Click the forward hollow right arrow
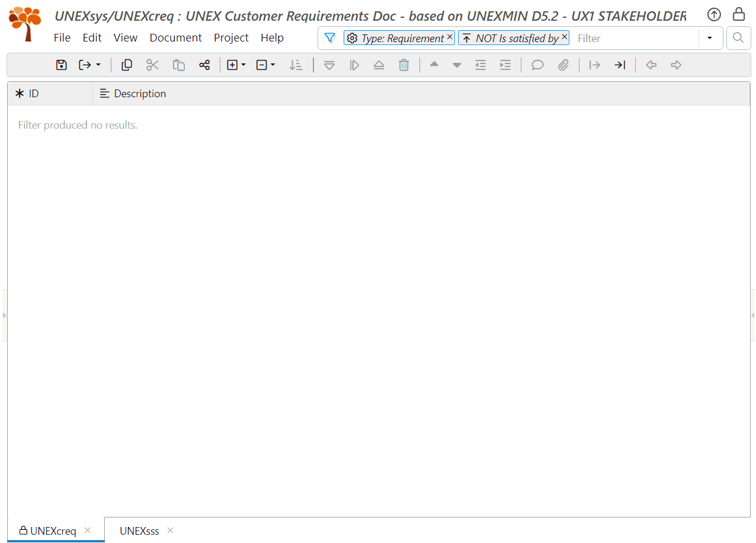756x543 pixels. click(676, 65)
